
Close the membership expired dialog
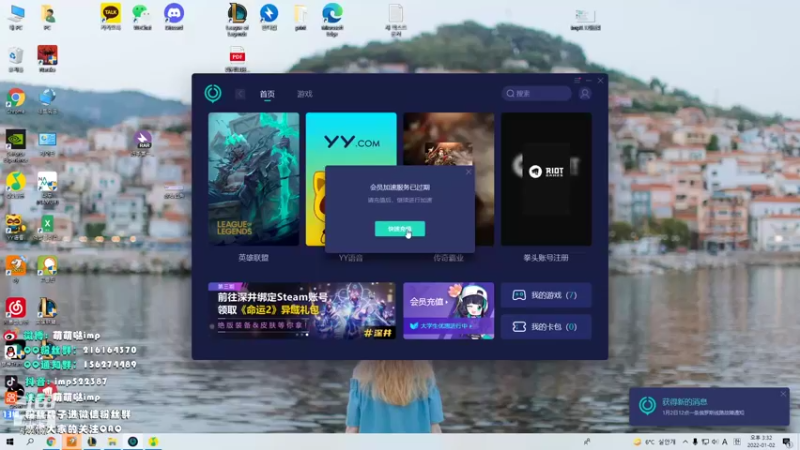(x=468, y=172)
